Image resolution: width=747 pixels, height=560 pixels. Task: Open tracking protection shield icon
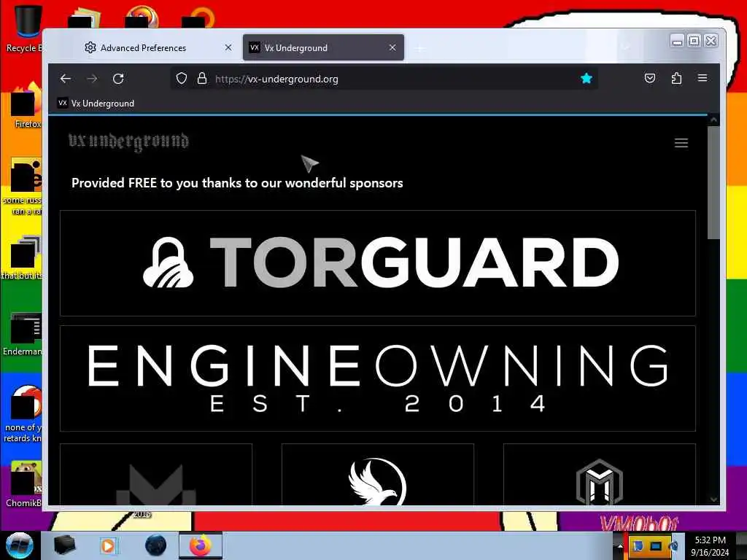click(182, 79)
